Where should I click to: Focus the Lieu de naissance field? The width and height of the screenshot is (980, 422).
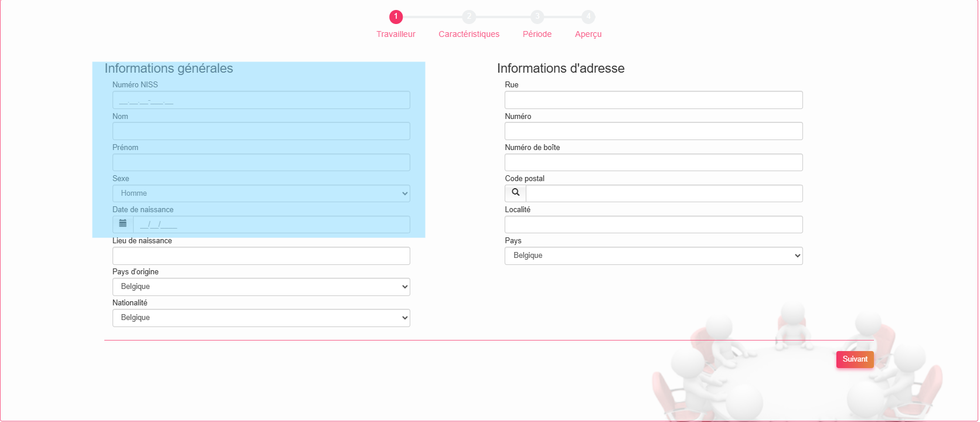261,256
